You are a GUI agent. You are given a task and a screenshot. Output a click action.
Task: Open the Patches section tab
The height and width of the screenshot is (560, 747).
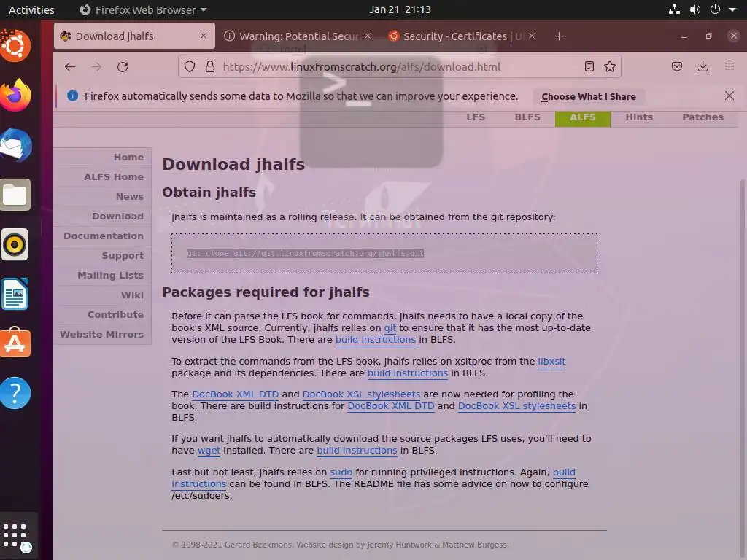703,117
